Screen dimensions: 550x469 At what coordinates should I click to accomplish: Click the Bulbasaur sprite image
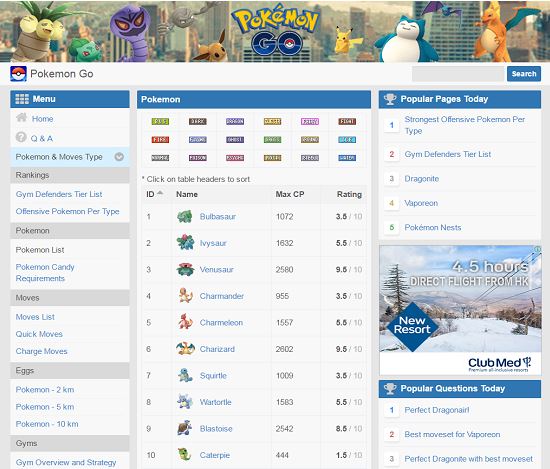(x=185, y=216)
